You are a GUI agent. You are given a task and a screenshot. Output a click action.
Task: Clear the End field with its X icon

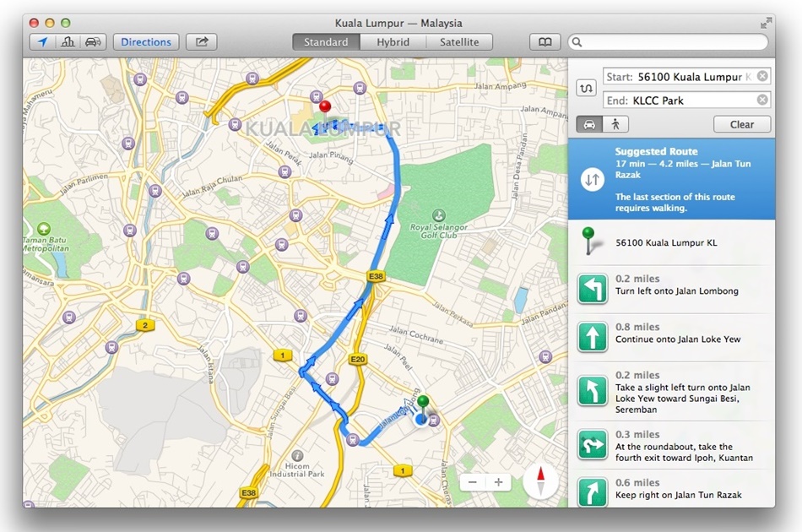762,100
